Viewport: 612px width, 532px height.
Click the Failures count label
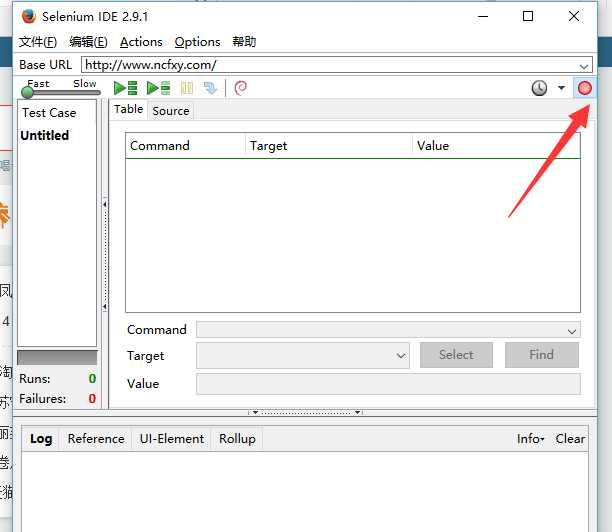[x=43, y=399]
